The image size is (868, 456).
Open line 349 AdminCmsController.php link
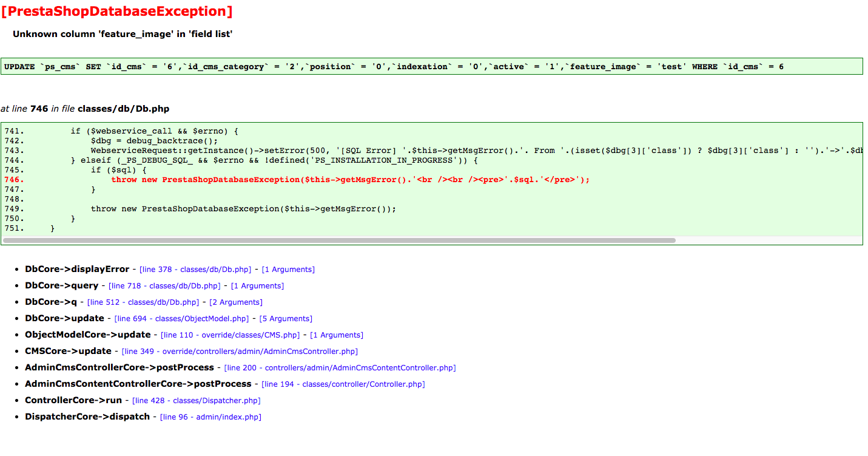click(240, 352)
